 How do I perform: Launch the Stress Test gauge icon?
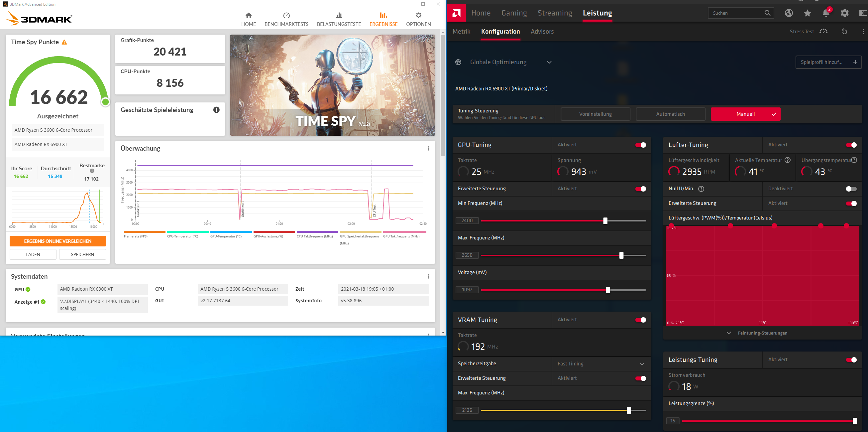(823, 31)
